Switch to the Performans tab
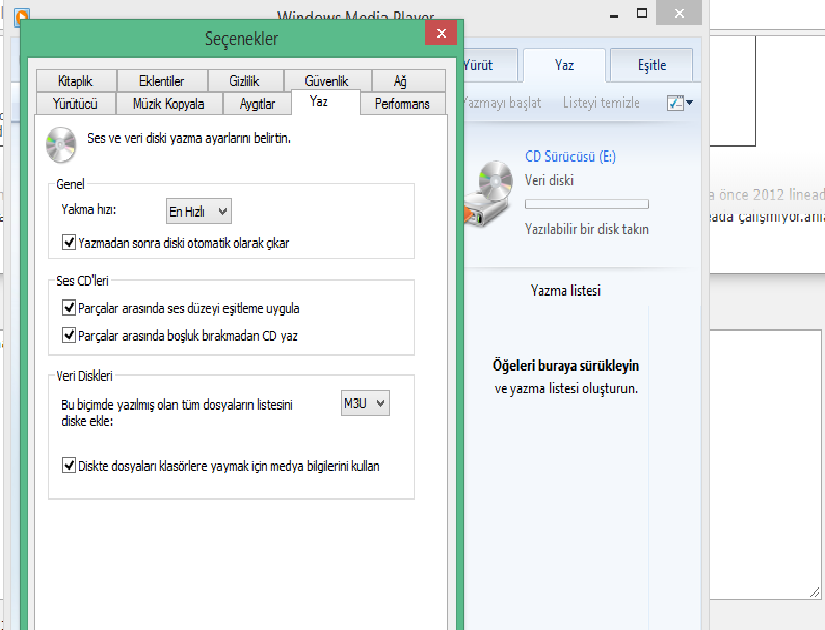The image size is (825, 630). click(x=402, y=104)
